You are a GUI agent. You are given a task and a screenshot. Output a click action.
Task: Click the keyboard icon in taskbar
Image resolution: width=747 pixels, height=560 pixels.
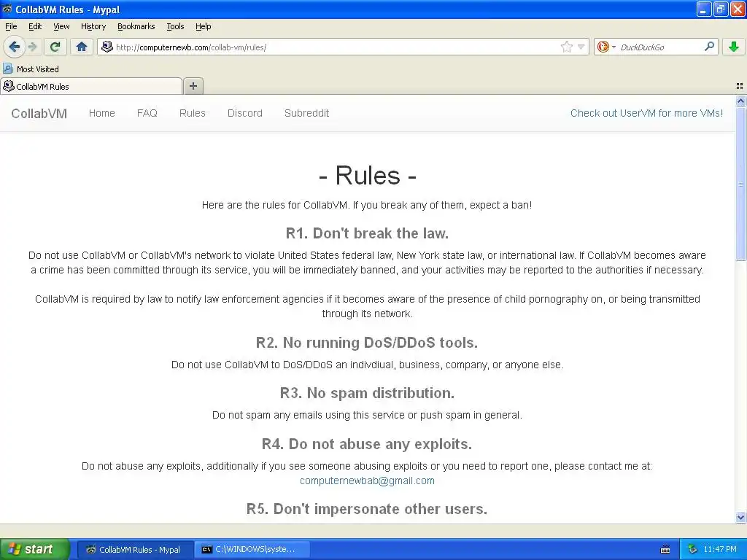(665, 550)
